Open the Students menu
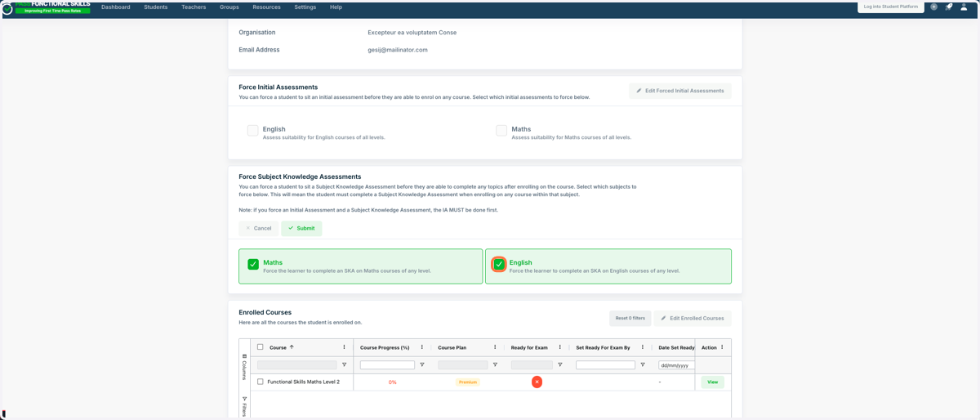Viewport: 980px width, 420px height. 156,7
